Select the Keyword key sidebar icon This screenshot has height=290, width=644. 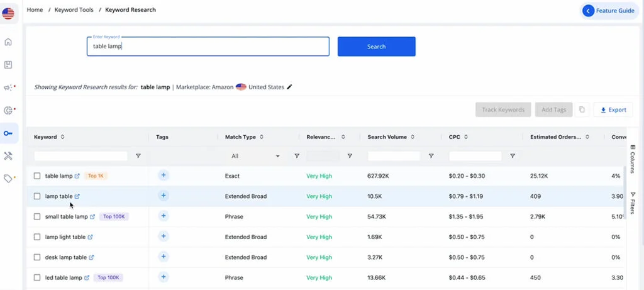pyautogui.click(x=8, y=133)
